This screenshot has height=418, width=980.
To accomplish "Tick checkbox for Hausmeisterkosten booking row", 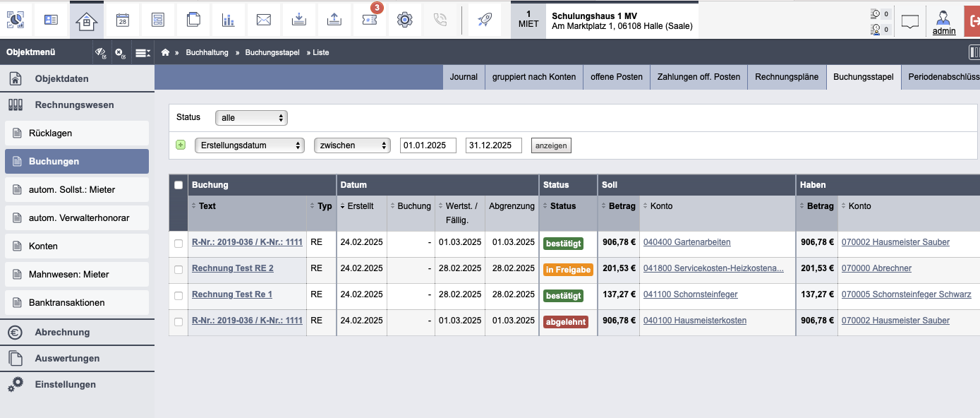I will (x=179, y=321).
